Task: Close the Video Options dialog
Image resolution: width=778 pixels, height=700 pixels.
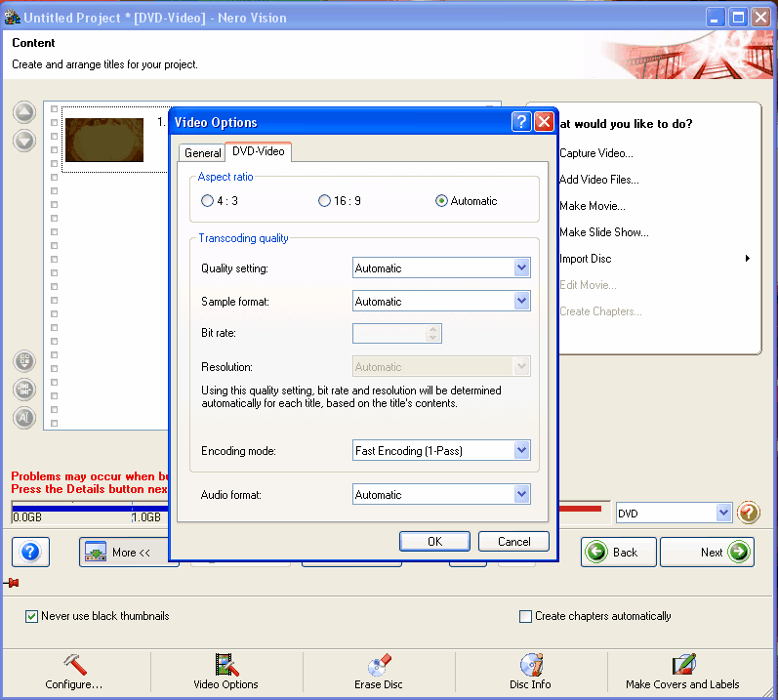Action: (x=544, y=121)
